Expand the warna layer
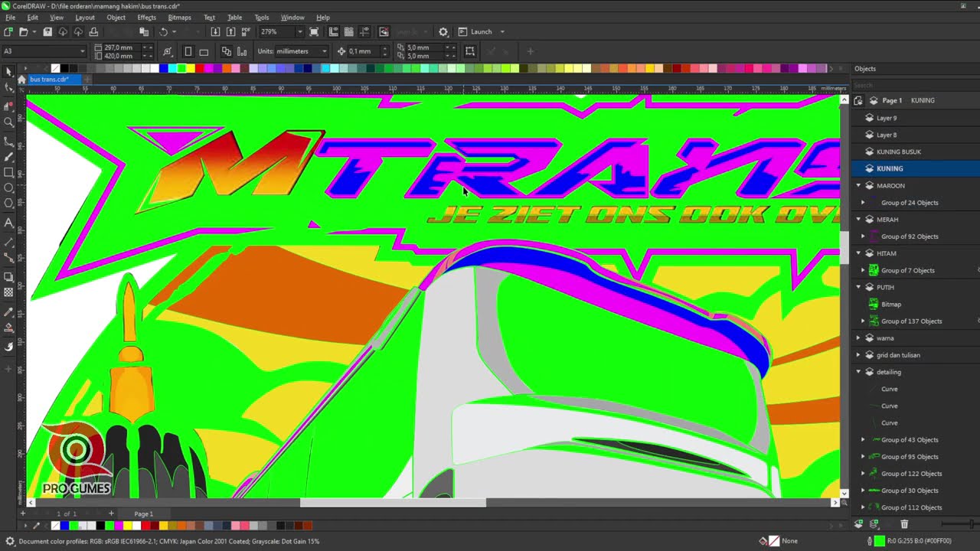The height and width of the screenshot is (551, 980). (x=858, y=337)
